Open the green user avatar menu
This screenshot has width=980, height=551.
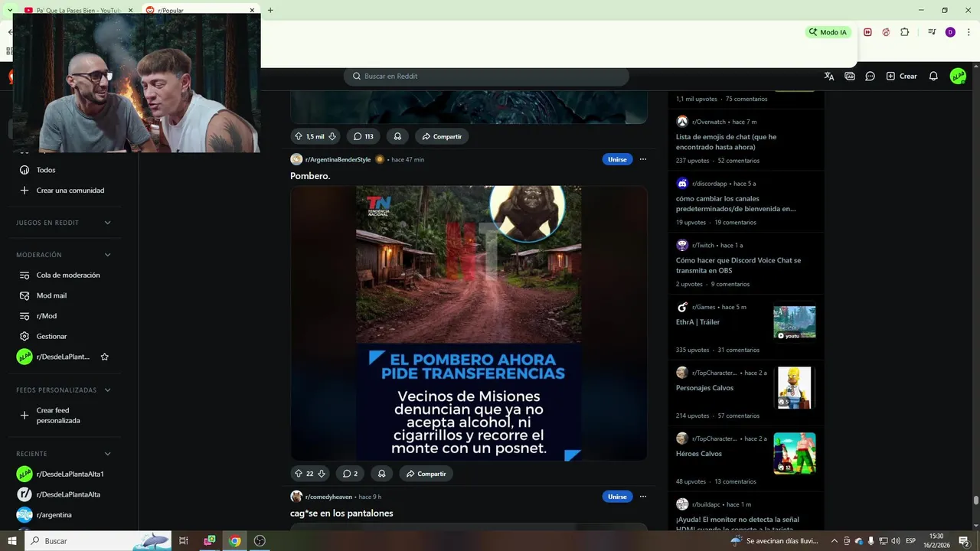(x=958, y=76)
